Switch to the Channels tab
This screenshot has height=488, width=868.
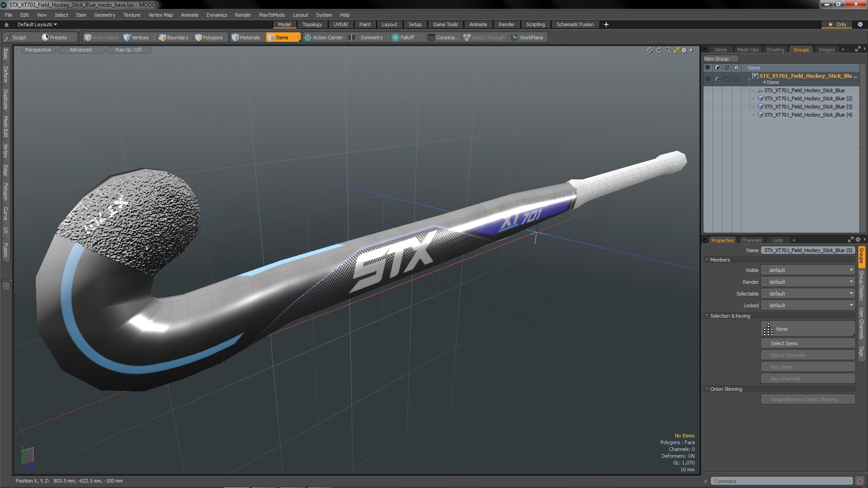pyautogui.click(x=751, y=240)
